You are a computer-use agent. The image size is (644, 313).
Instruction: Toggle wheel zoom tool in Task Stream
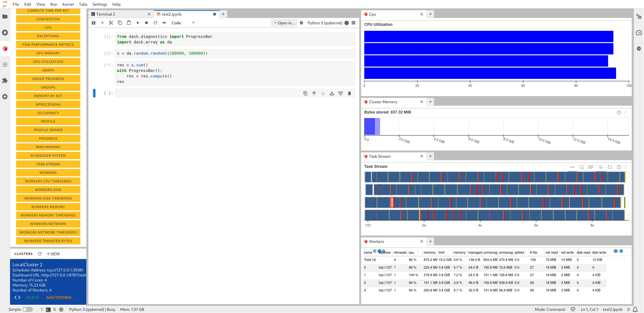pos(591,167)
